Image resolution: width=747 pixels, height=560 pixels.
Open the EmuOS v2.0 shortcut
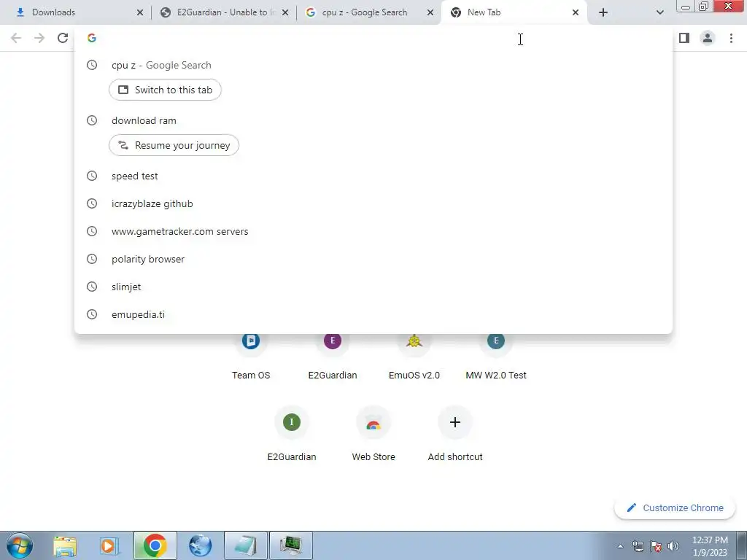coord(414,356)
